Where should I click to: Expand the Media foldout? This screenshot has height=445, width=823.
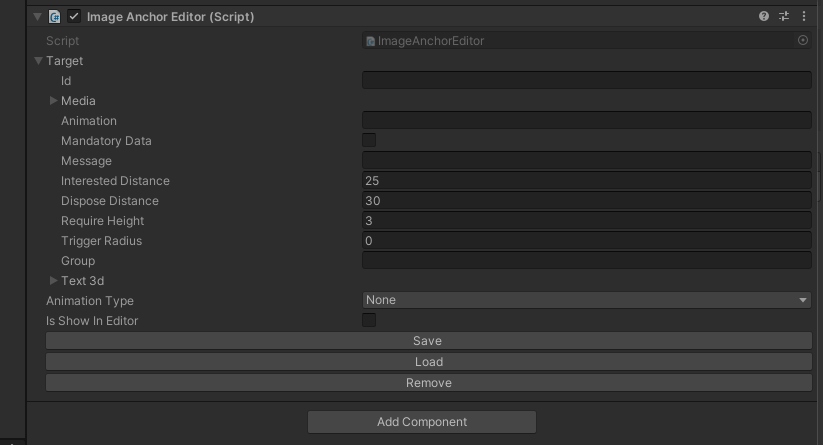point(54,101)
